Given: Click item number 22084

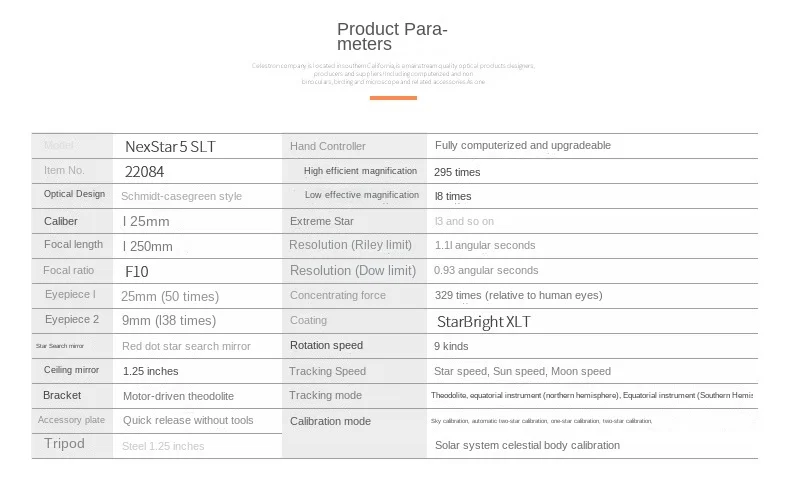Looking at the screenshot, I should (143, 171).
